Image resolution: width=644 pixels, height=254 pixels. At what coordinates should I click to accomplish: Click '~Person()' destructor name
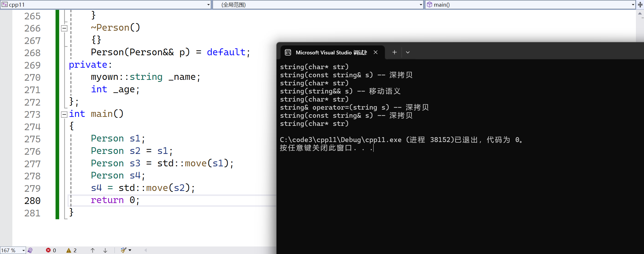[x=115, y=28]
